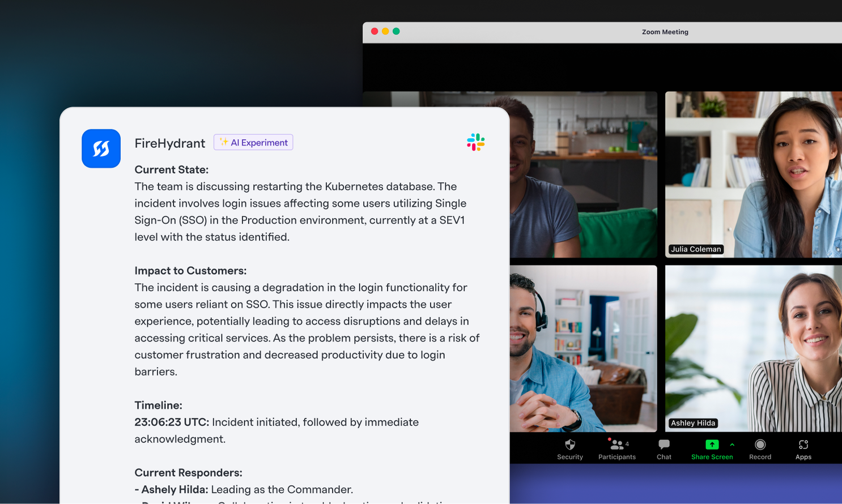The height and width of the screenshot is (504, 842).
Task: Open the Participants panel in Zoom
Action: click(617, 450)
